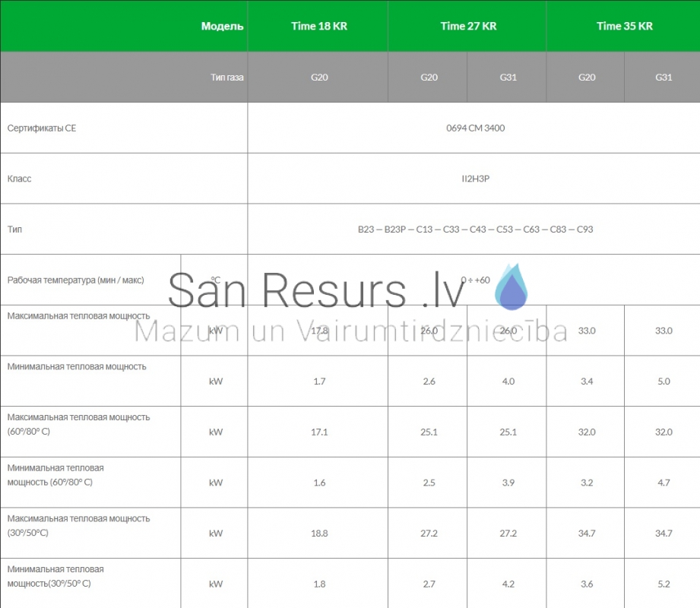Select the 'Time 27 KR' column header
700x608 pixels.
tap(468, 27)
